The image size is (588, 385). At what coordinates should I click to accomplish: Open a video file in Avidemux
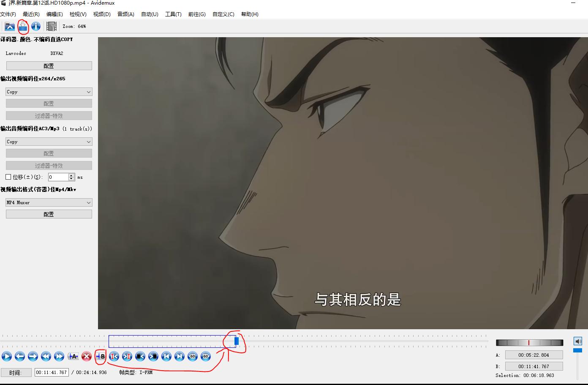(x=9, y=26)
